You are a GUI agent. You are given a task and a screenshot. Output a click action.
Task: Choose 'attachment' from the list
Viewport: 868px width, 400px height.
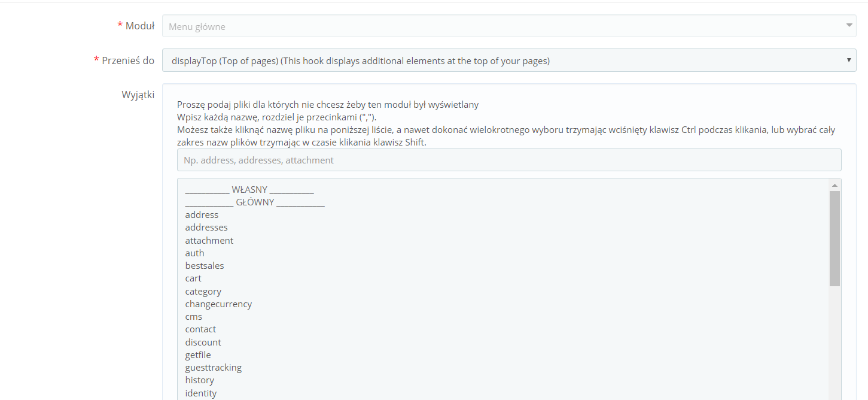[209, 241]
